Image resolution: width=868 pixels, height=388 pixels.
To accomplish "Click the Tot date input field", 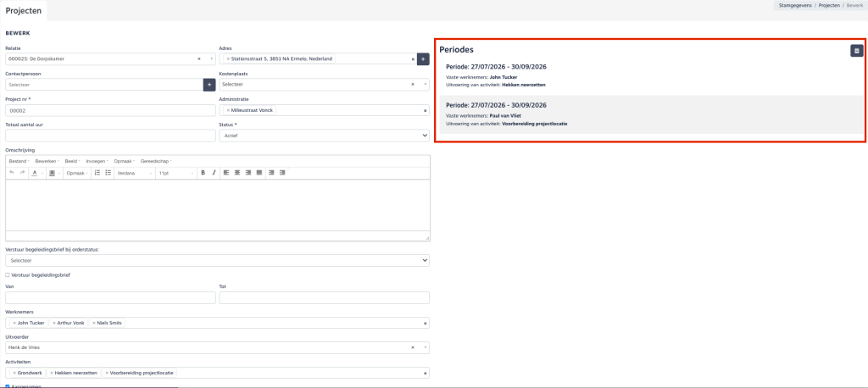I will pyautogui.click(x=325, y=298).
